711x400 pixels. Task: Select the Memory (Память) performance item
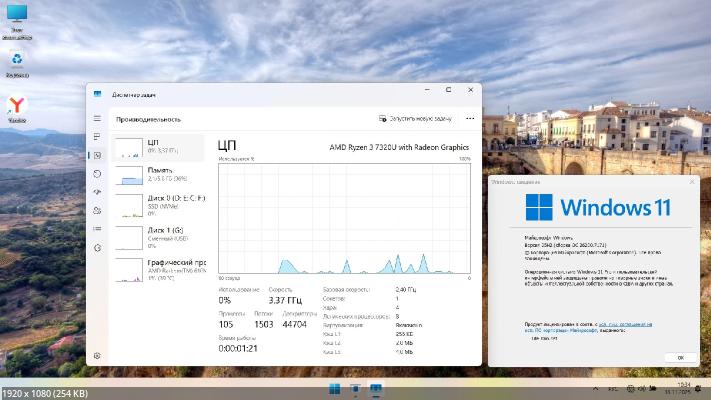[x=160, y=175]
